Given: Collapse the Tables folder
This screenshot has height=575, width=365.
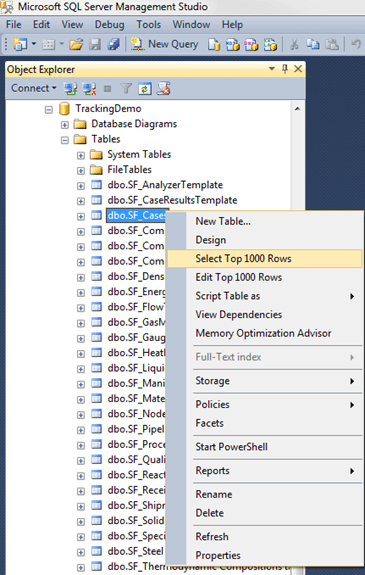Looking at the screenshot, I should click(x=65, y=140).
